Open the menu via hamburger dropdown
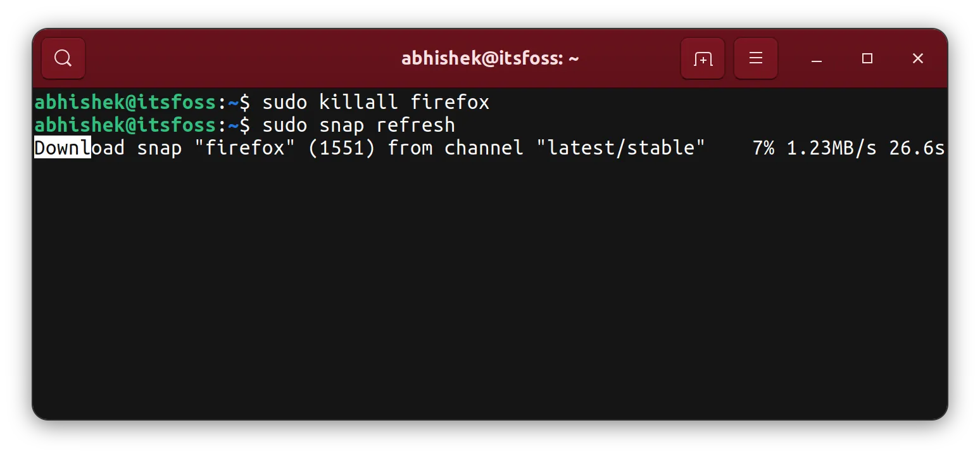The width and height of the screenshot is (980, 456). point(755,58)
